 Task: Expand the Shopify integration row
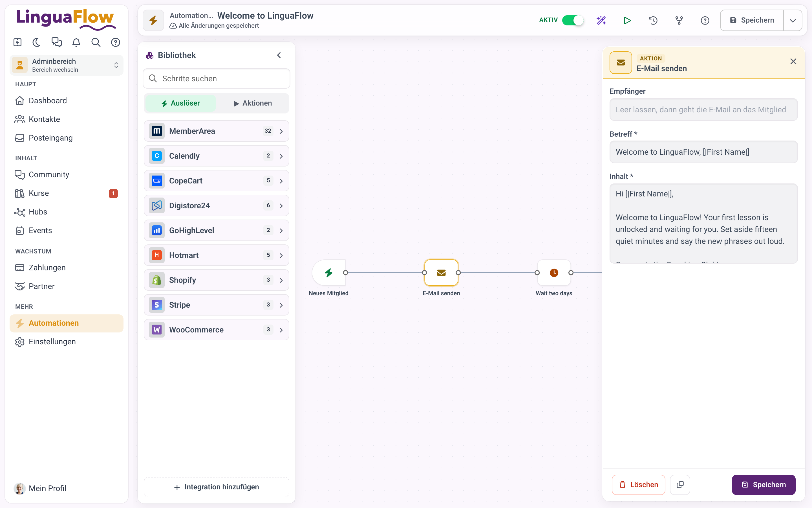point(217,280)
